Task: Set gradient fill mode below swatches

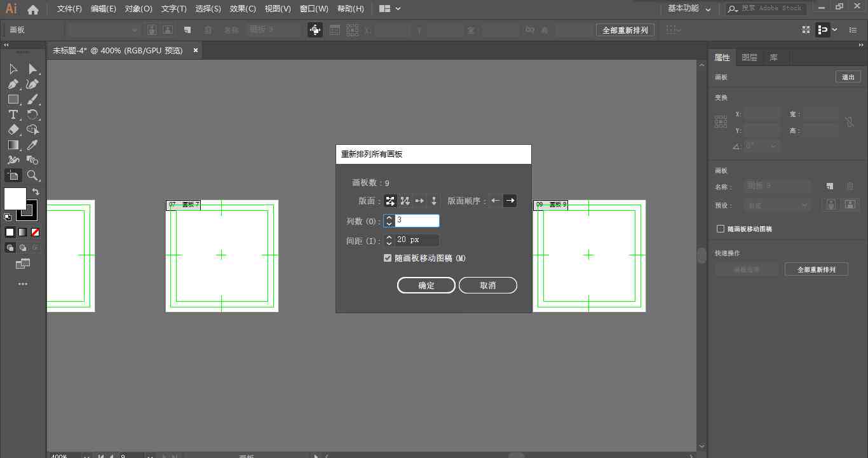Action: coord(22,232)
